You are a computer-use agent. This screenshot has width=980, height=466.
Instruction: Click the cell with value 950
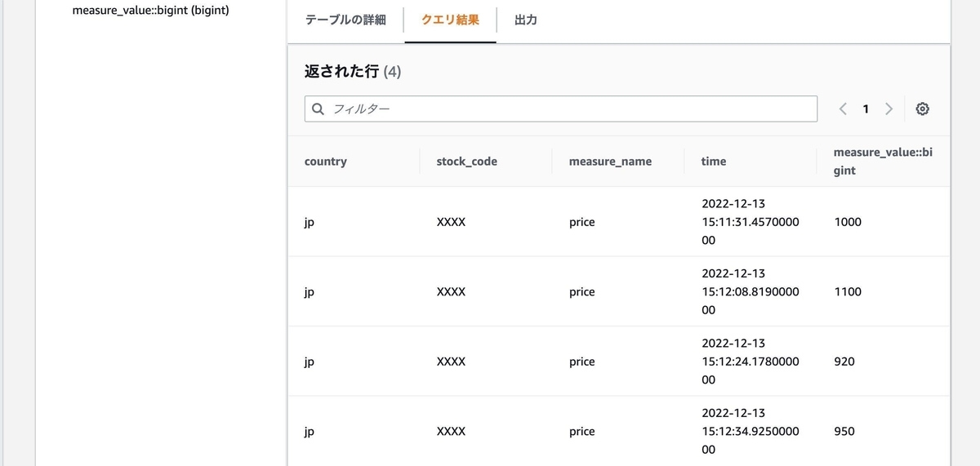point(844,432)
